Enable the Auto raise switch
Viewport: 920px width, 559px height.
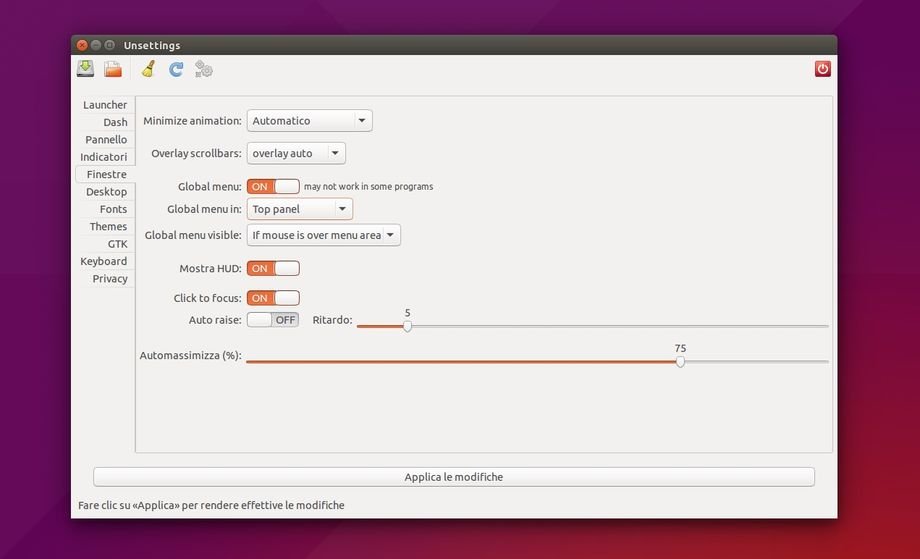pos(273,320)
